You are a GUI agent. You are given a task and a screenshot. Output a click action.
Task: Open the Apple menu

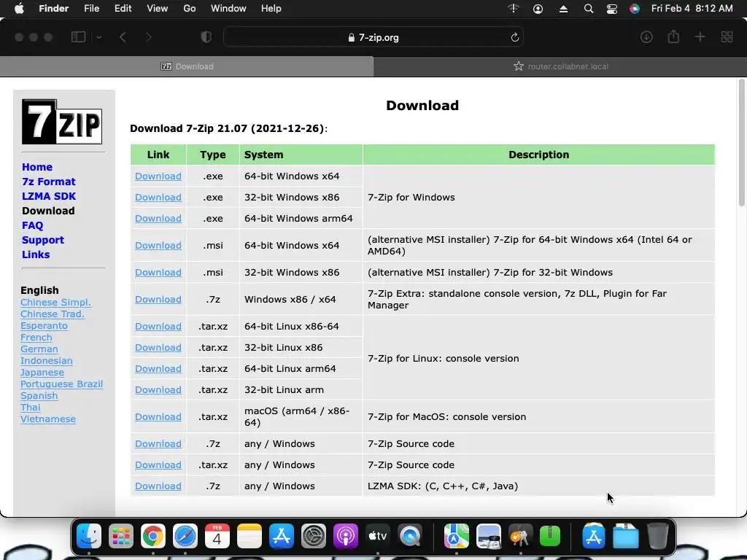click(19, 9)
